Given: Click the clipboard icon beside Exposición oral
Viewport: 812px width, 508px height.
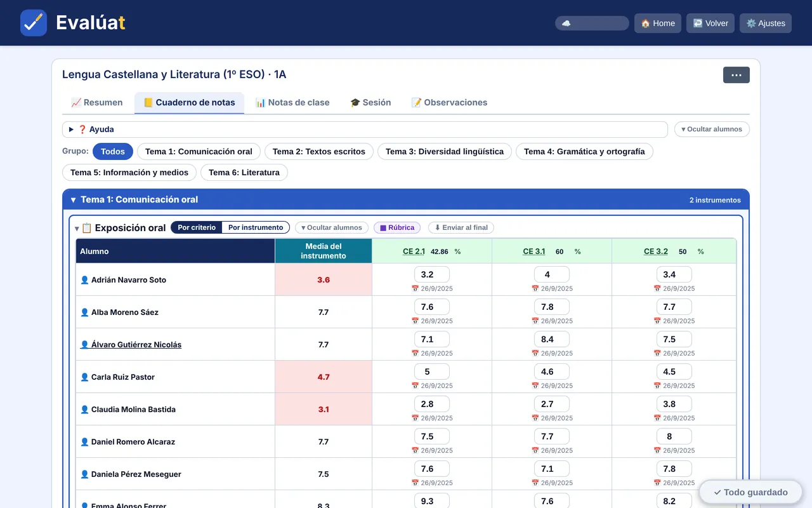Looking at the screenshot, I should click(x=87, y=228).
